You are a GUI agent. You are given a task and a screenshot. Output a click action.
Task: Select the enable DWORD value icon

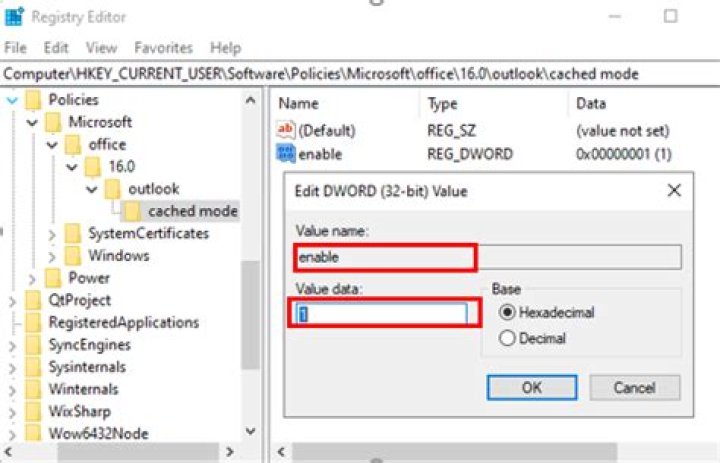pyautogui.click(x=287, y=154)
